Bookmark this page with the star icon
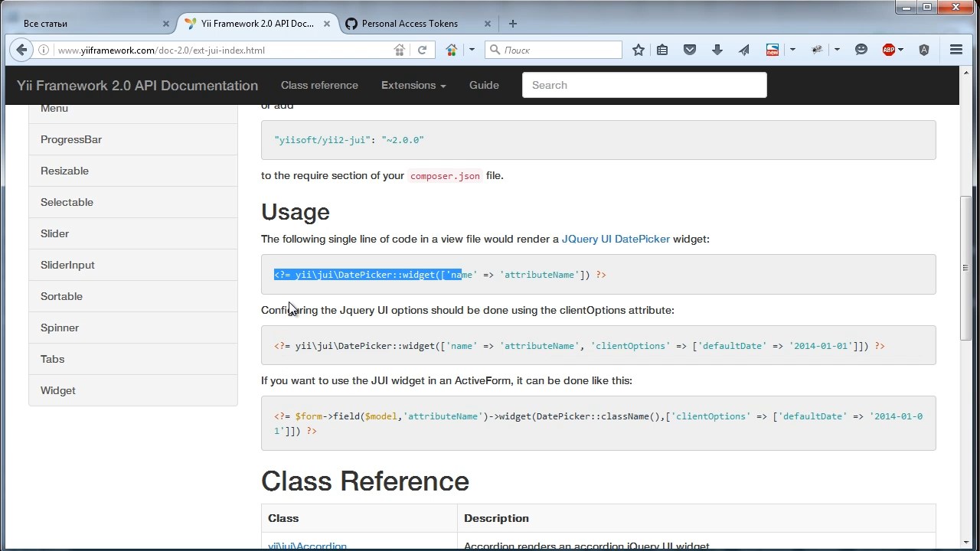This screenshot has width=980, height=551. pyautogui.click(x=639, y=50)
